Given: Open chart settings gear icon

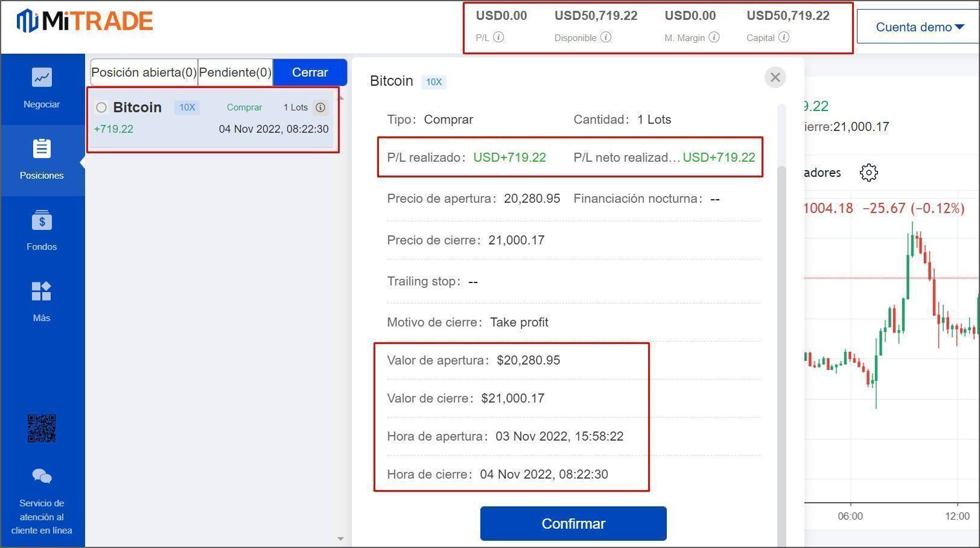Looking at the screenshot, I should [868, 173].
